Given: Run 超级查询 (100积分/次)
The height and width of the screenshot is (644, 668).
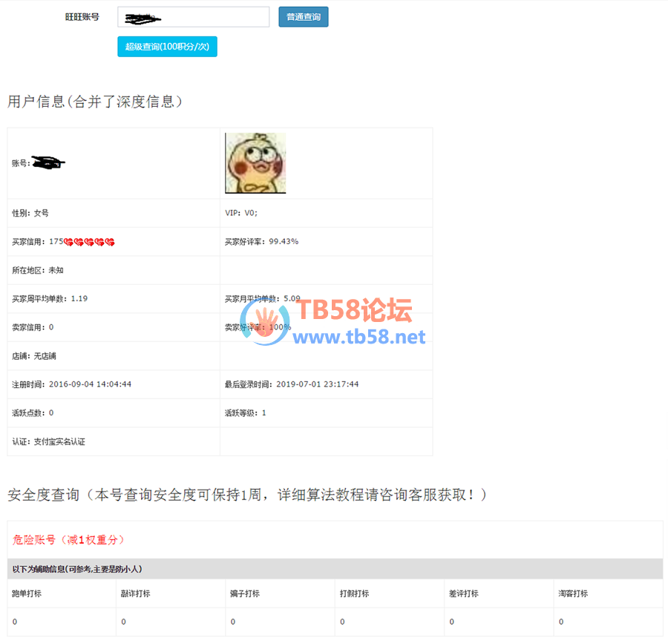Looking at the screenshot, I should (x=167, y=47).
